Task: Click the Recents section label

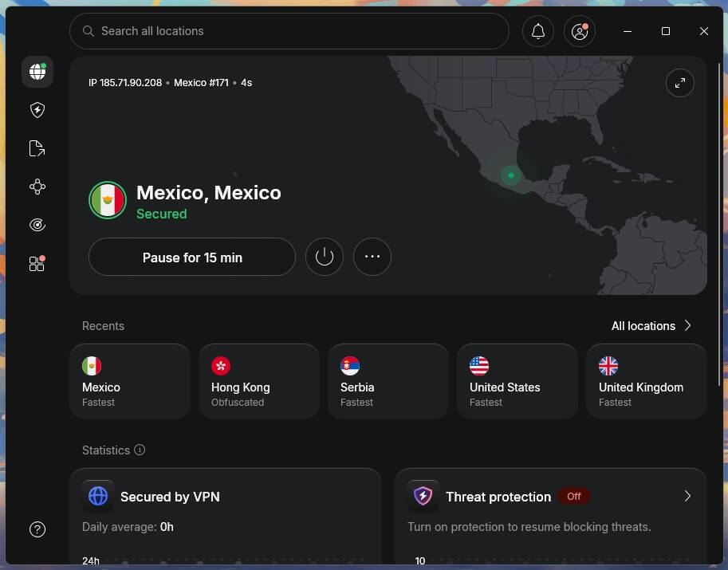Action: click(103, 326)
